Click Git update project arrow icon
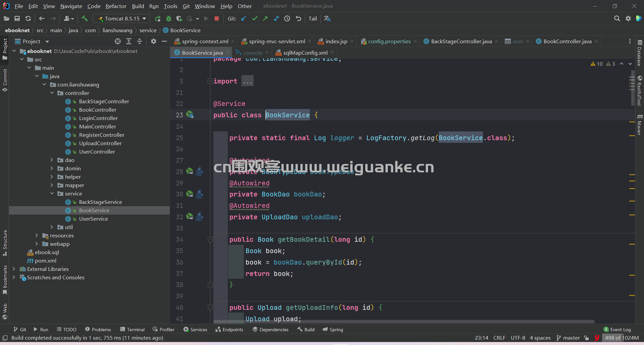Image resolution: width=644 pixels, height=345 pixels. point(244,19)
